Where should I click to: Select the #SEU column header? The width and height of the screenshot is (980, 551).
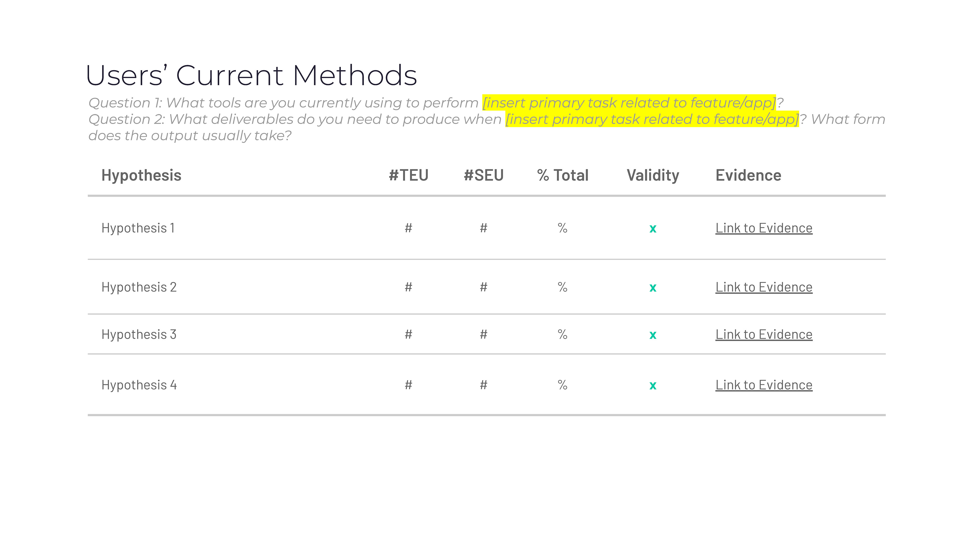pos(483,175)
